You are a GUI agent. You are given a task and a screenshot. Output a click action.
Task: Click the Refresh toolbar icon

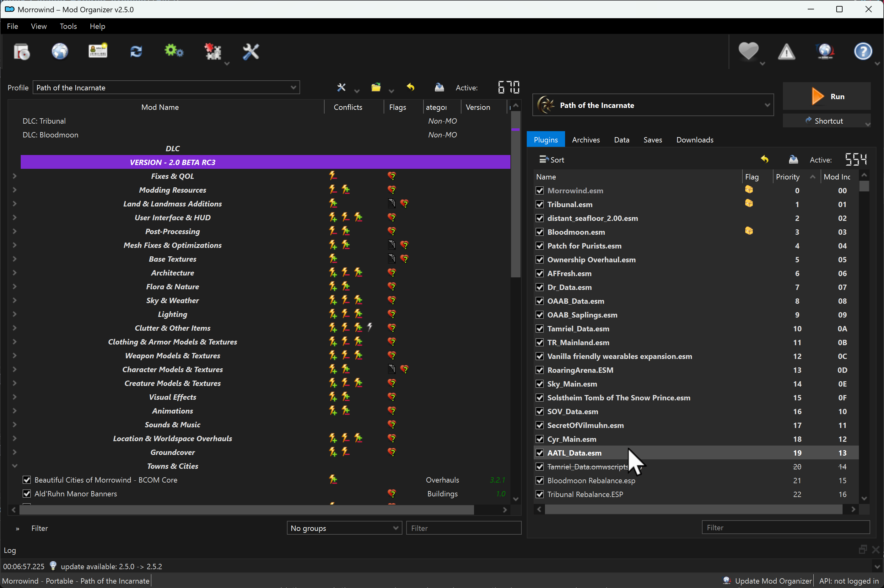click(x=136, y=51)
